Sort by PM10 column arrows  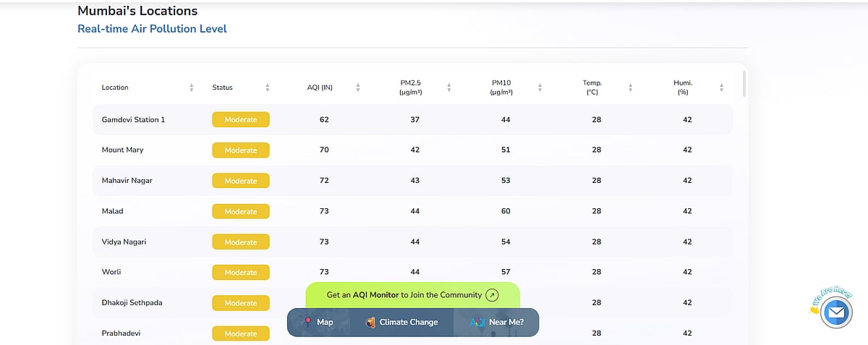coord(540,88)
